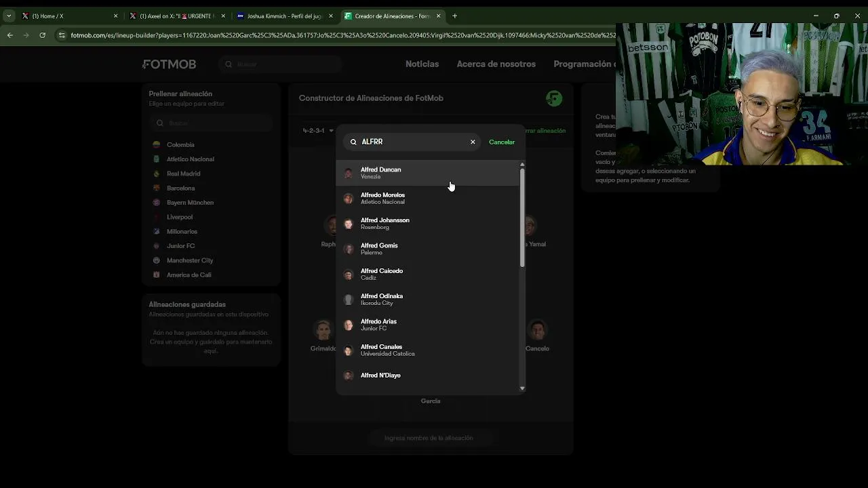Click the Manchester City crest icon
868x488 pixels.
tap(157, 260)
